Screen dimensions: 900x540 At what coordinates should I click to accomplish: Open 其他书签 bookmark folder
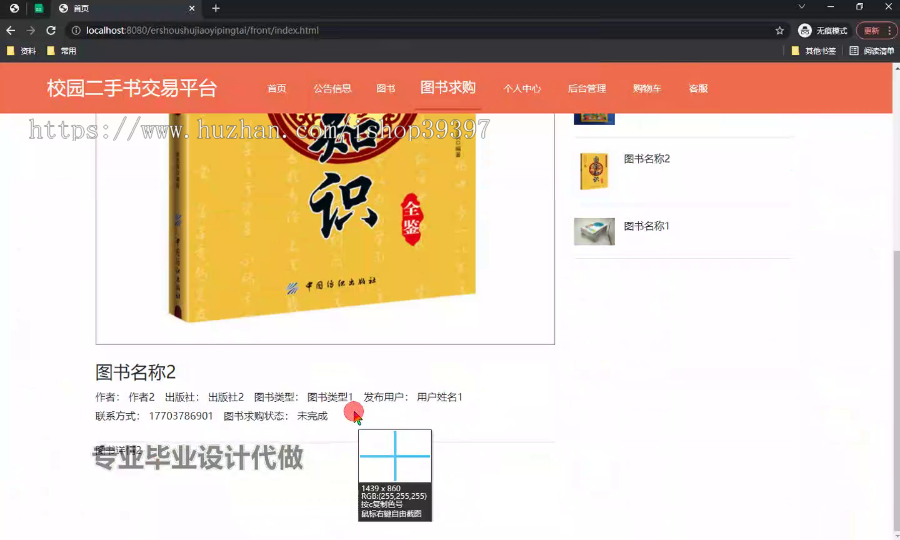click(x=813, y=51)
